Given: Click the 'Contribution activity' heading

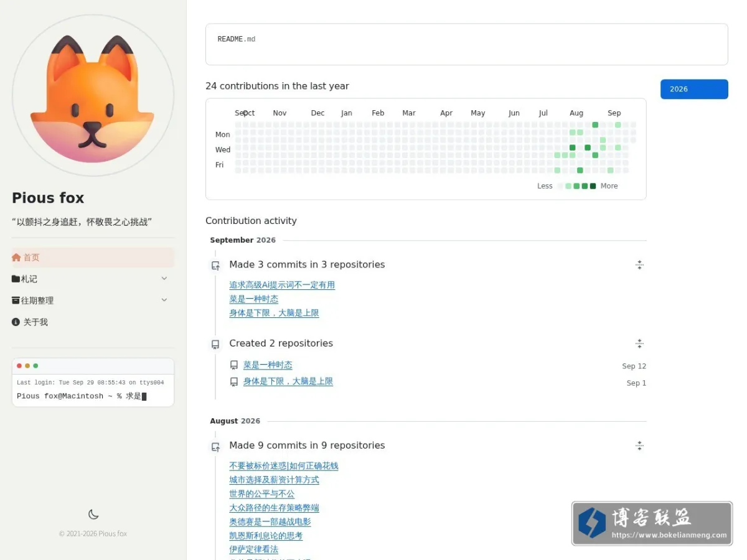Looking at the screenshot, I should pyautogui.click(x=251, y=221).
